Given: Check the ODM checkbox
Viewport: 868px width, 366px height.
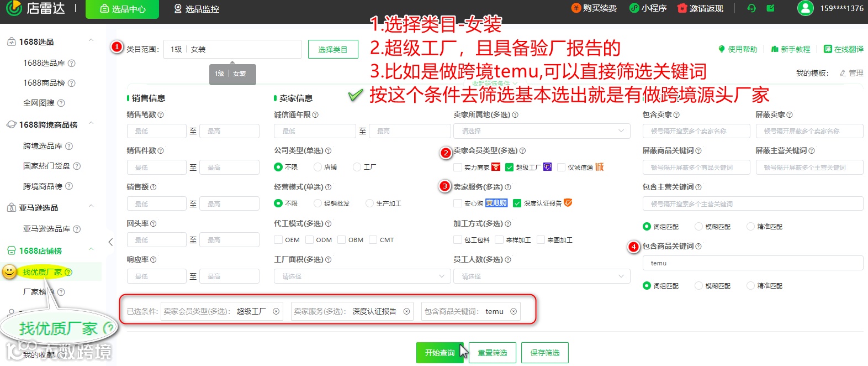Looking at the screenshot, I should point(310,239).
